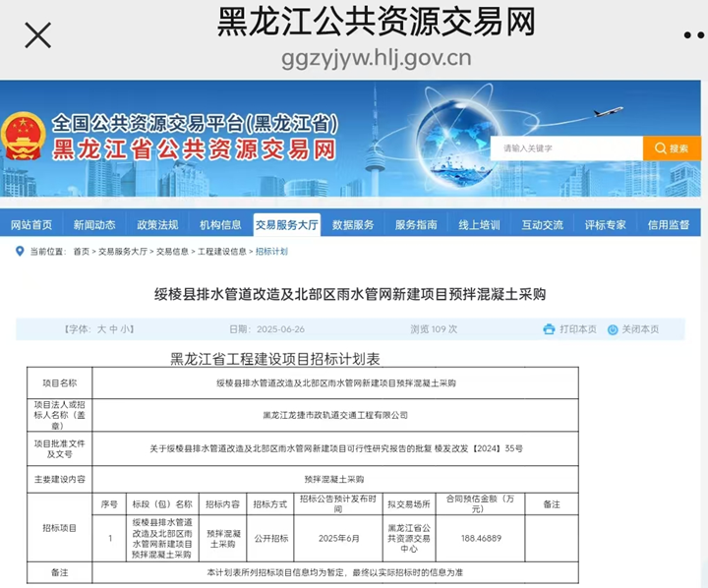Click the company name 黑龙江龙捷市政轨道交通工程有限公司

click(x=335, y=415)
